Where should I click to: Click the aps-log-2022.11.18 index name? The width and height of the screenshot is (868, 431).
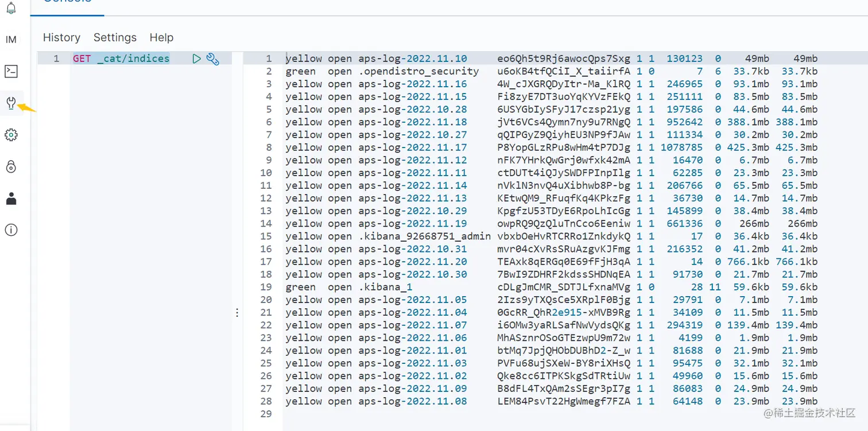(413, 122)
